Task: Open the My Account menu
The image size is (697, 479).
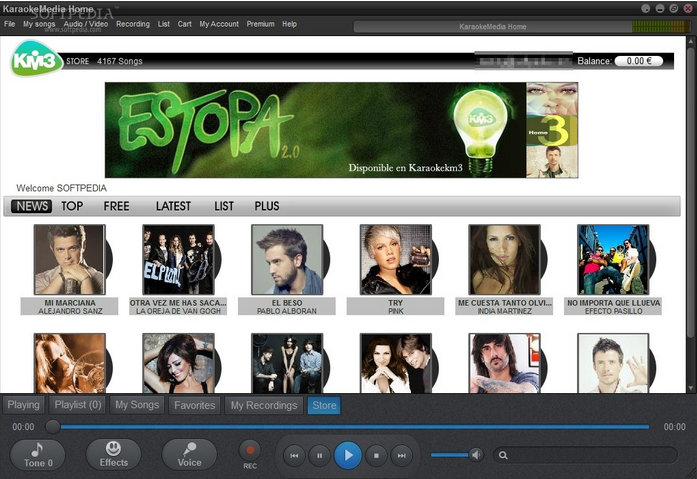Action: (219, 24)
